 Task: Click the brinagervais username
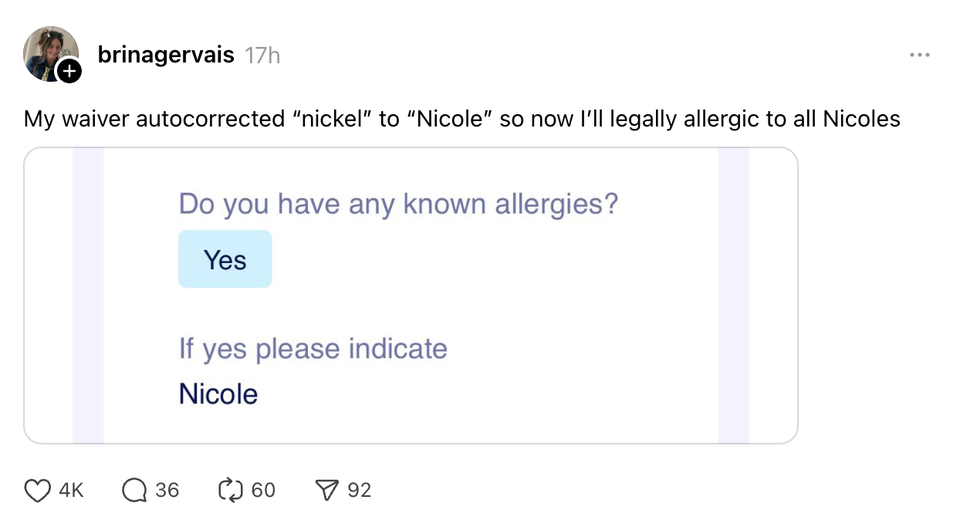[x=166, y=55]
